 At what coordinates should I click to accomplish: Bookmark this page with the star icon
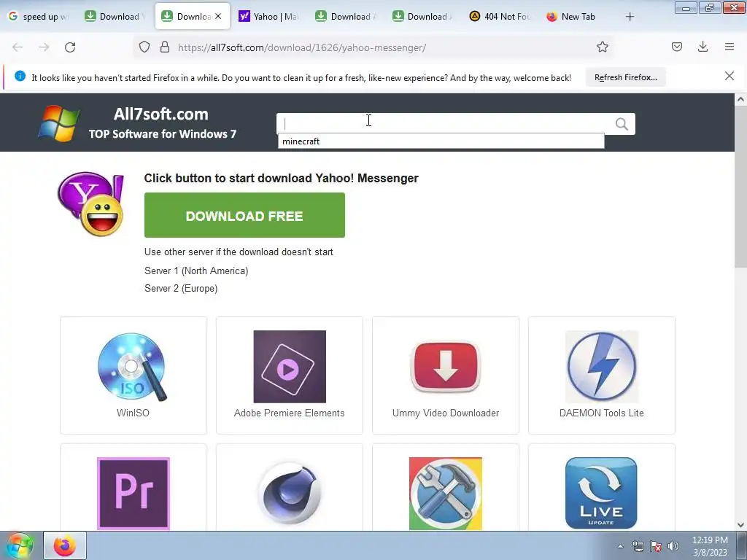click(x=602, y=47)
